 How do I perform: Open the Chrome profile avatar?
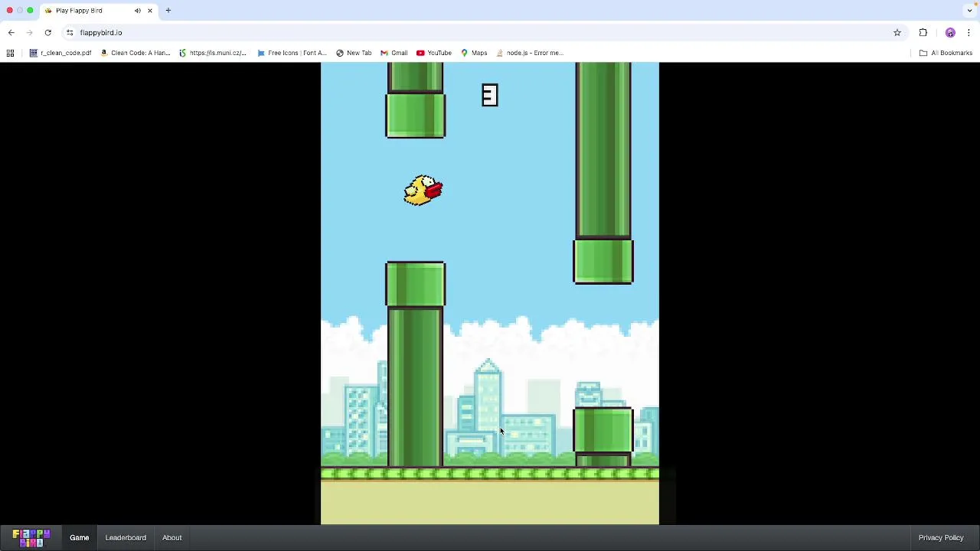click(x=950, y=32)
